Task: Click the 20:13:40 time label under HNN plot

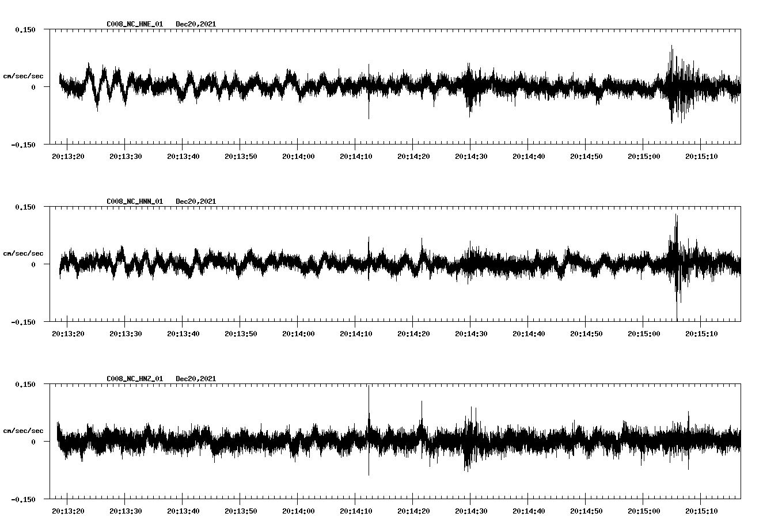Action: [x=183, y=334]
